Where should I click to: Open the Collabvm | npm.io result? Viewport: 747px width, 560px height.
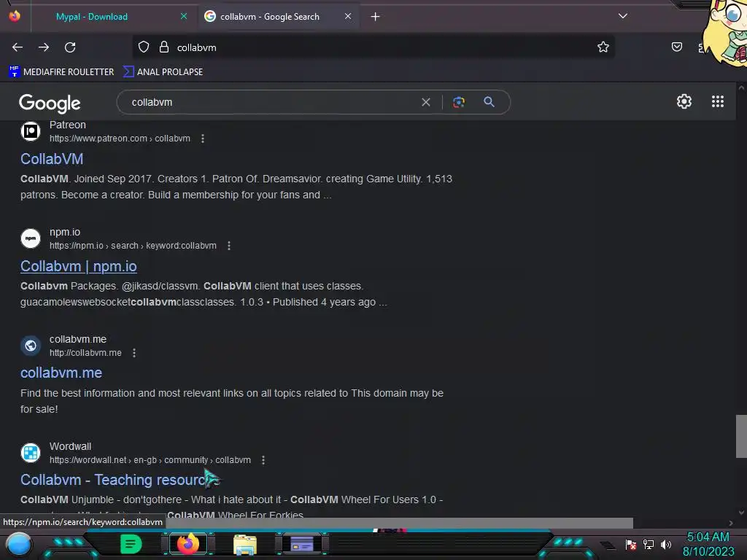[79, 266]
